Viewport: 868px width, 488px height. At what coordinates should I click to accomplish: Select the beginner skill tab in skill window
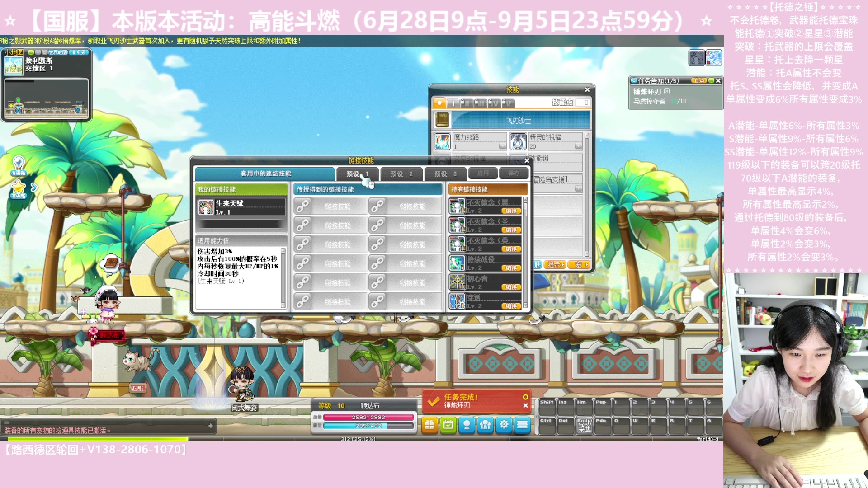(439, 103)
